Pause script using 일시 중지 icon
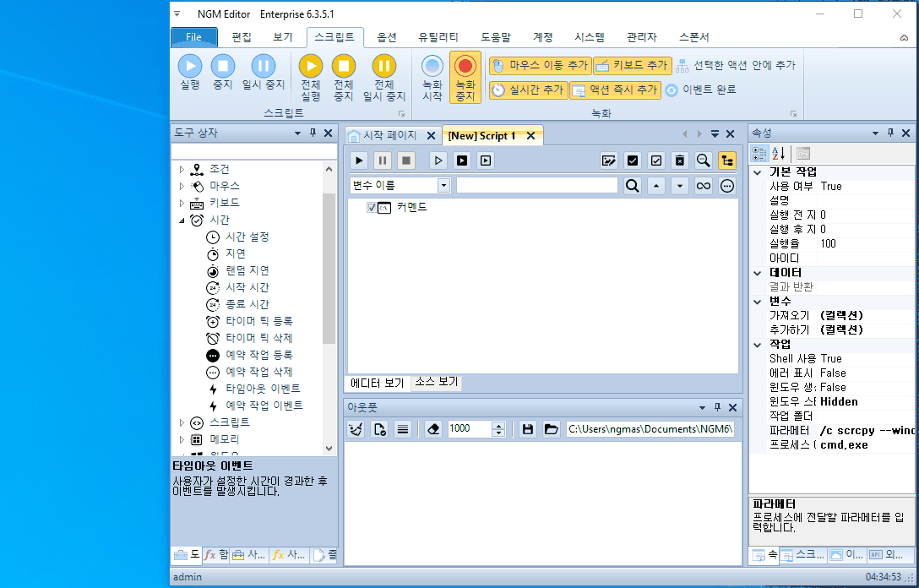919x588 pixels. click(264, 72)
